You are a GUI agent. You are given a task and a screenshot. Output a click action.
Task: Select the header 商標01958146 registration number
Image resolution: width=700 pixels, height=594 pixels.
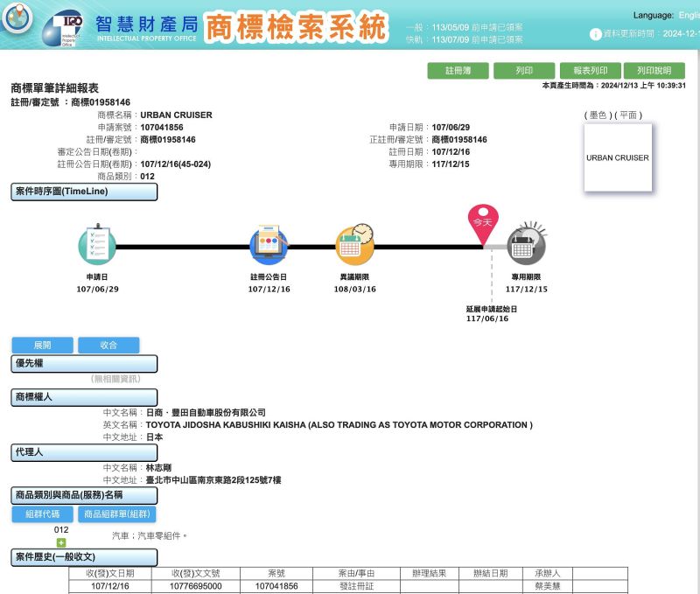click(x=101, y=102)
